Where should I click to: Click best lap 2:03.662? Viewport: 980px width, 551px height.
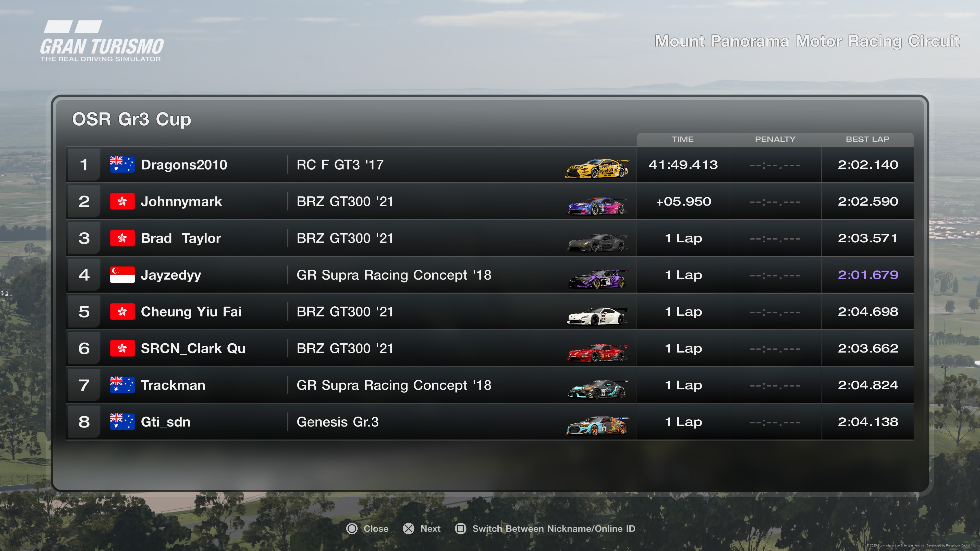point(868,348)
